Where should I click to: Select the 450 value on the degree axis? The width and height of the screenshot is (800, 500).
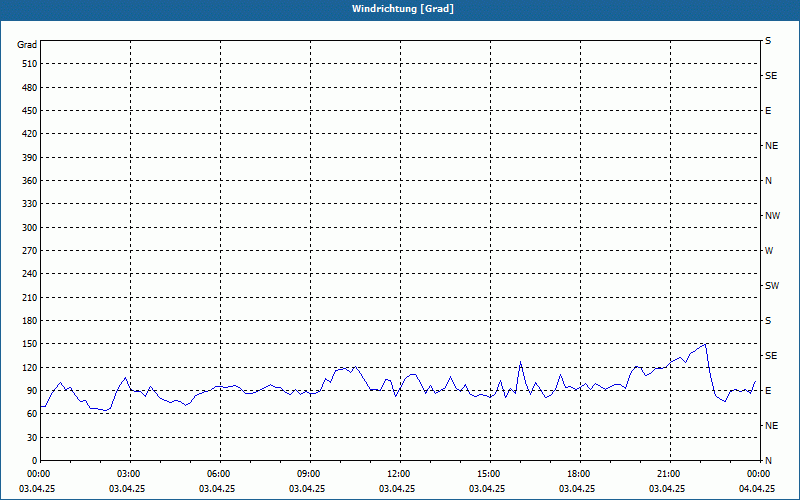30,111
